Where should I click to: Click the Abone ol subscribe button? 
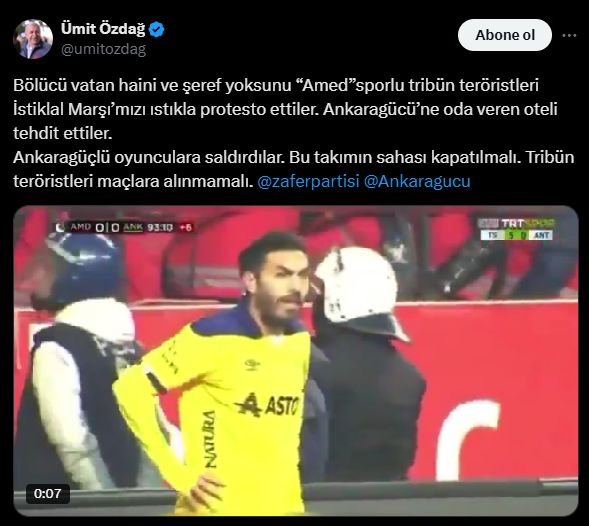click(x=504, y=35)
